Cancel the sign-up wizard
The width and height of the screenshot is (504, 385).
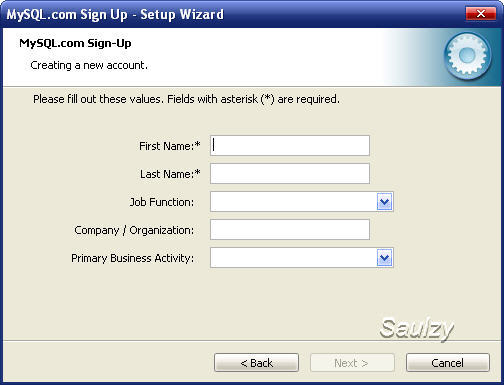point(448,363)
